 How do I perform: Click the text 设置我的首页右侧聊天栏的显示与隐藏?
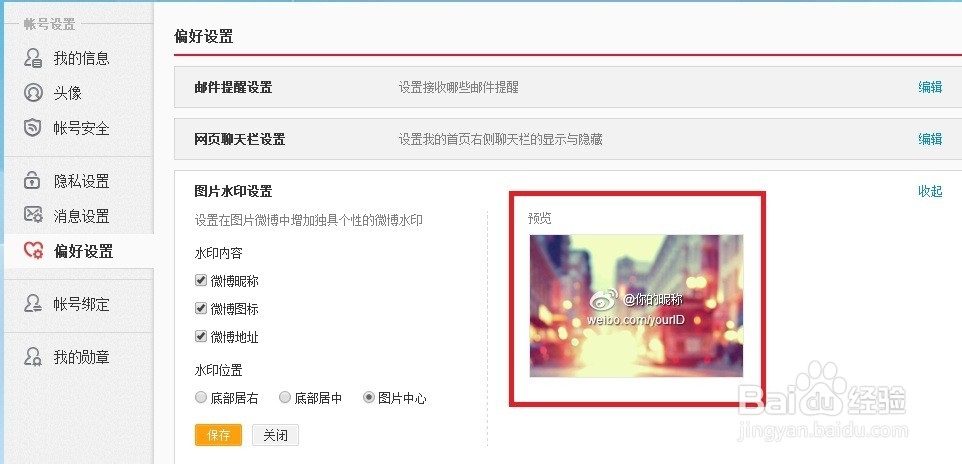coord(501,139)
